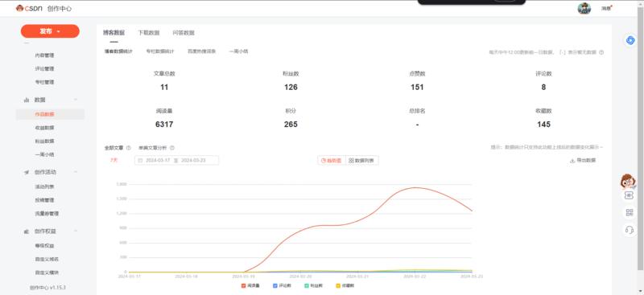
Task: Select 作品数据 in the sidebar
Action: pyautogui.click(x=44, y=114)
